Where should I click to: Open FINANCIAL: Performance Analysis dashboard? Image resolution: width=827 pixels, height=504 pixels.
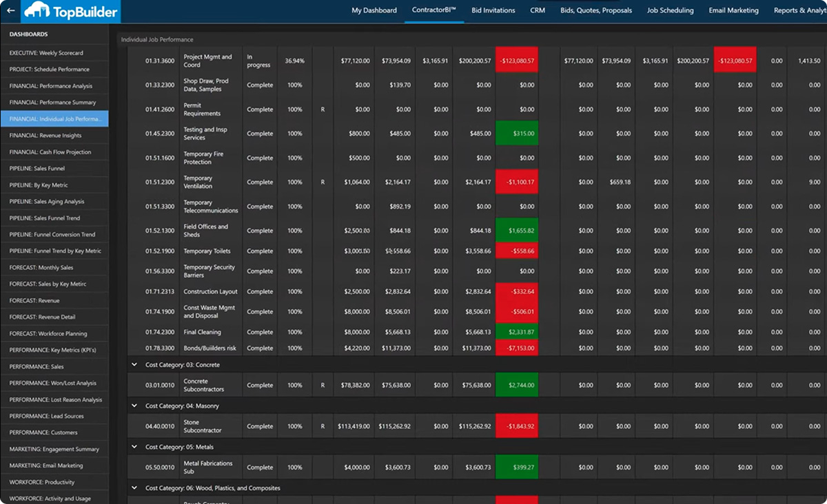54,86
